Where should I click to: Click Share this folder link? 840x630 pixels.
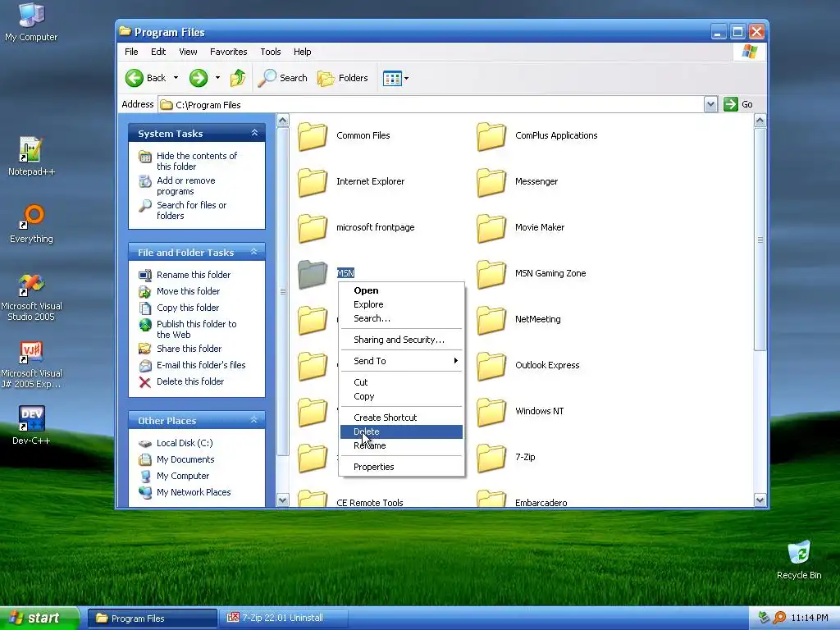tap(189, 349)
